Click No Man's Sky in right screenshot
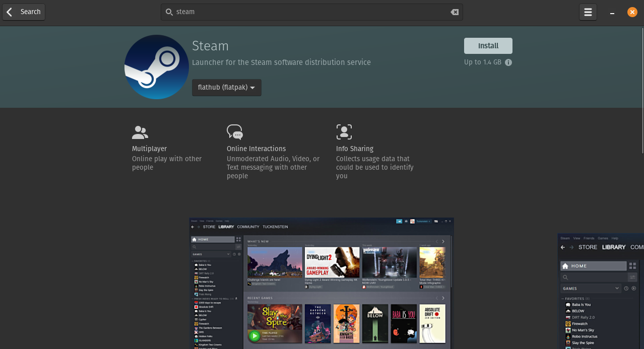This screenshot has height=349, width=644. tap(583, 330)
